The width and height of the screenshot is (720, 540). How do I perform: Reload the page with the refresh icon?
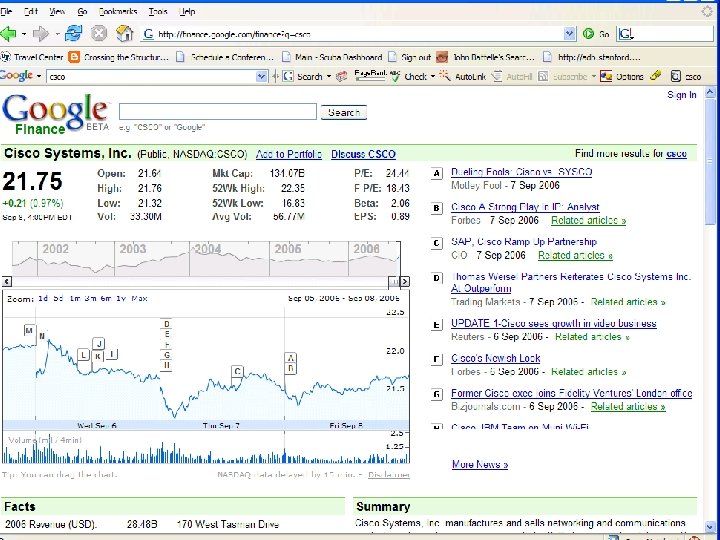tap(73, 34)
